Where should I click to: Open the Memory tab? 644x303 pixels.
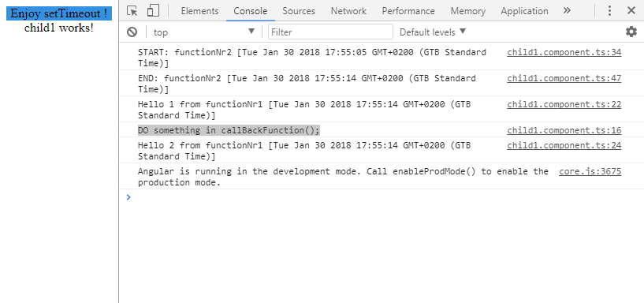pyautogui.click(x=467, y=11)
